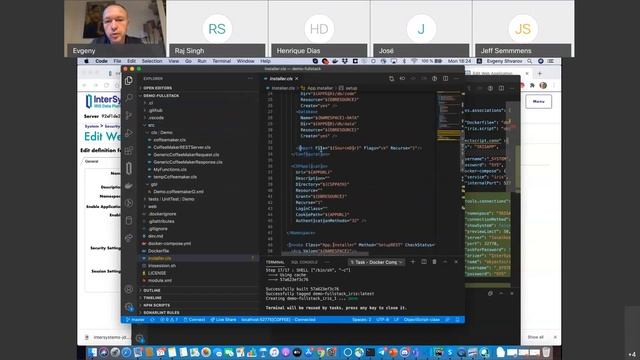Open the Window menu
Viewport: 640px width, 360px height.
(x=245, y=61)
